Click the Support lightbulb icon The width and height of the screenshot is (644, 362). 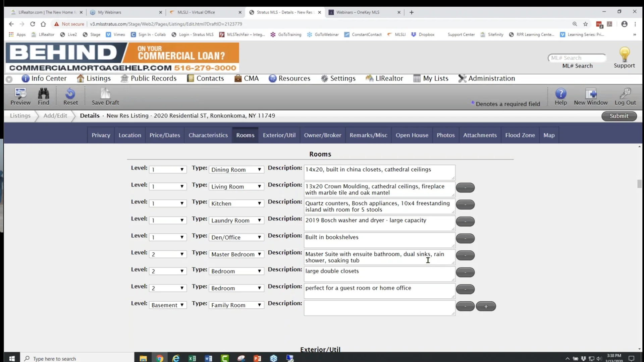[624, 57]
